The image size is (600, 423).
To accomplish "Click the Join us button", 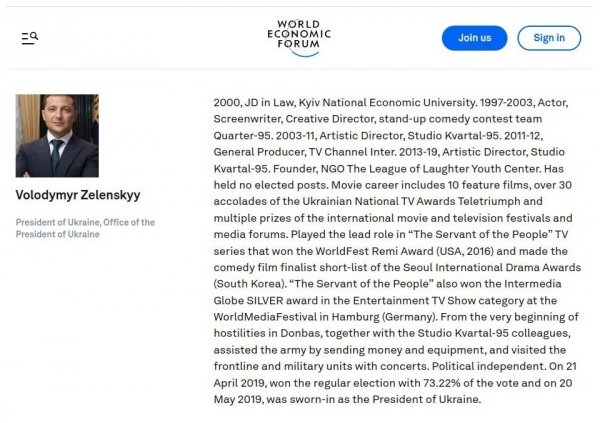I will pyautogui.click(x=474, y=38).
